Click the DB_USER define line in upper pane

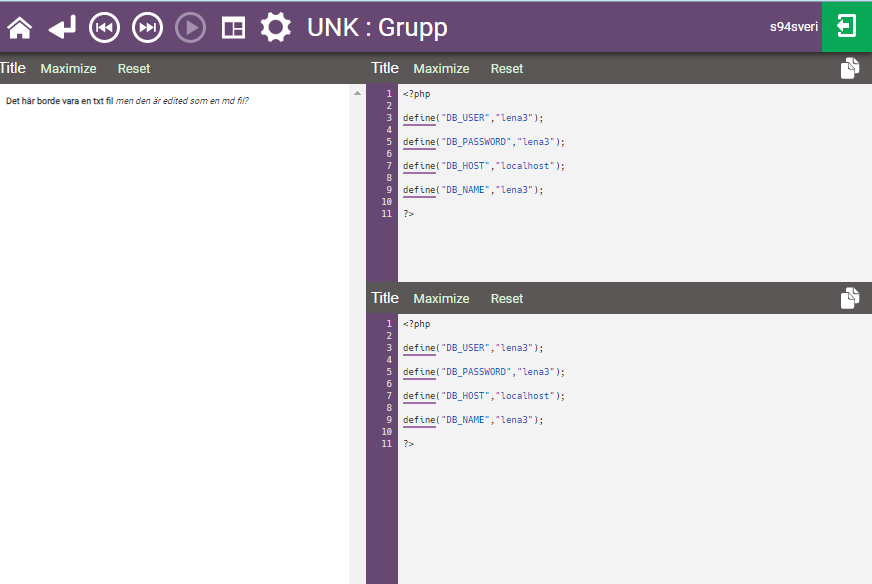coord(473,118)
